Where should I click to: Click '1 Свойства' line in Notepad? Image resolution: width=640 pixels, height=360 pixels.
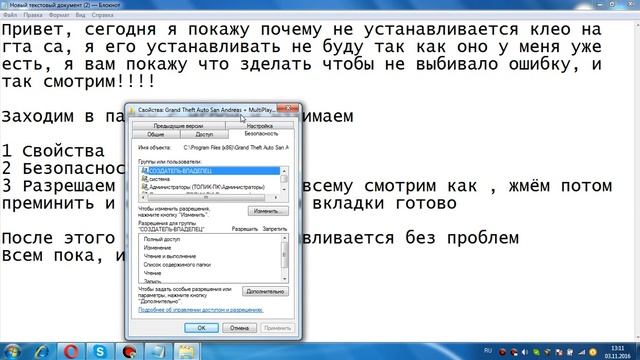[x=53, y=151]
